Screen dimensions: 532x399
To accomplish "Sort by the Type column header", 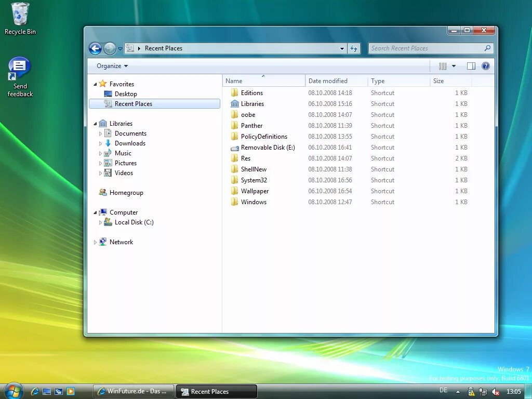I will point(399,81).
